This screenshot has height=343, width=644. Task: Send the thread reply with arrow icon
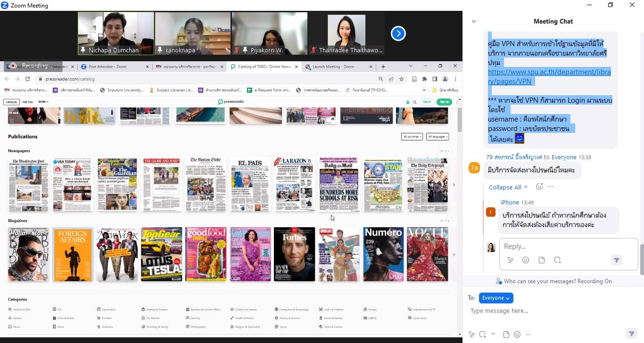click(616, 260)
